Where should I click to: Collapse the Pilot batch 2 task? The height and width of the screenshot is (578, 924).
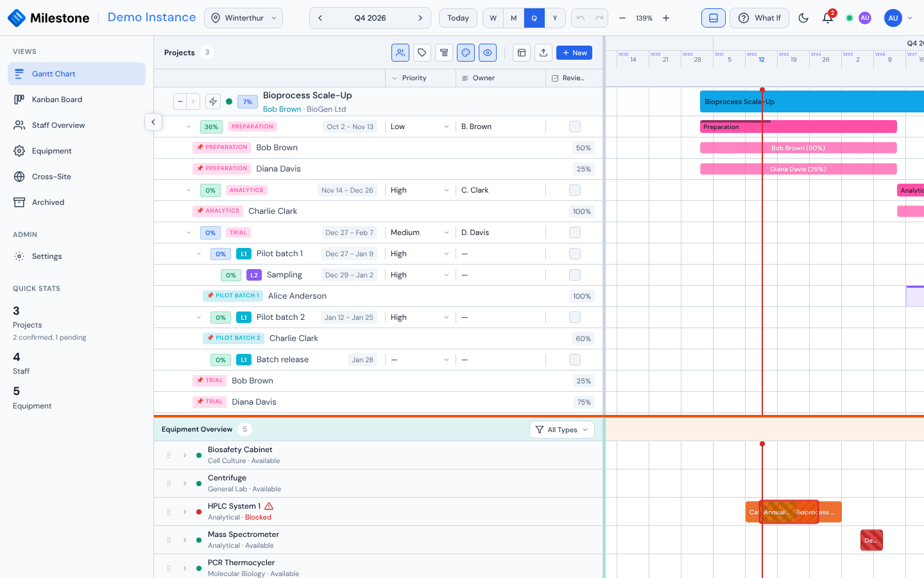199,317
